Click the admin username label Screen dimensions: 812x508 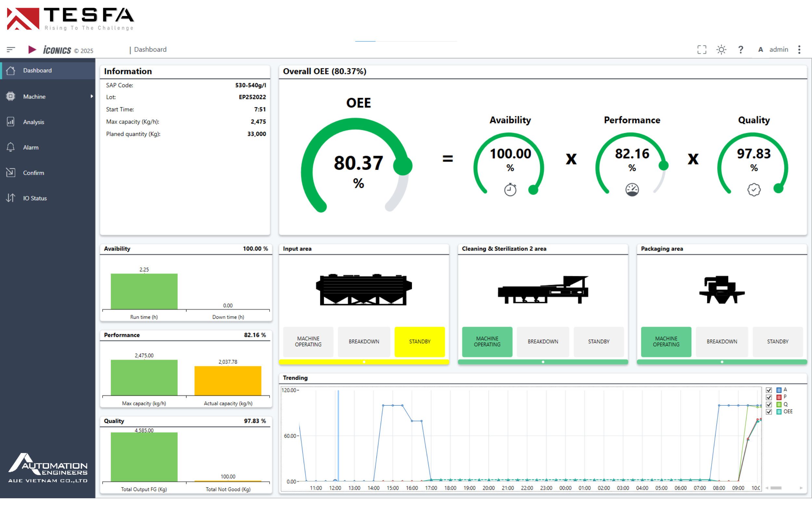pos(779,49)
